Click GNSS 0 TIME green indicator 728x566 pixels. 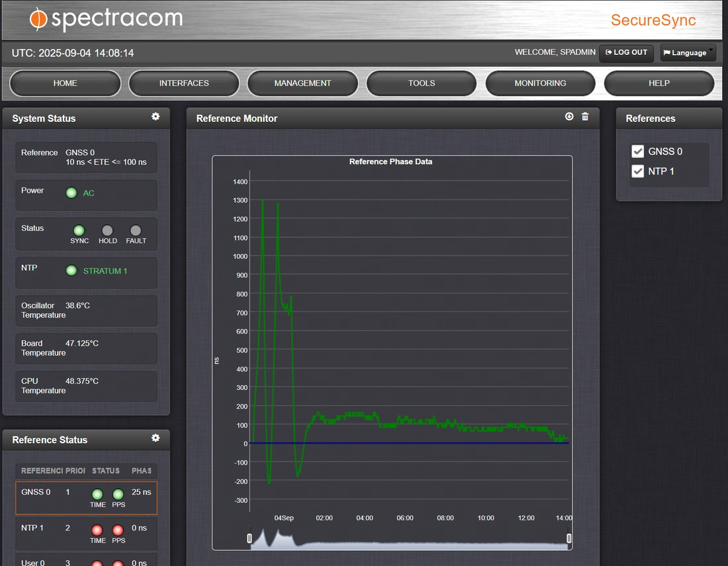coord(97,494)
